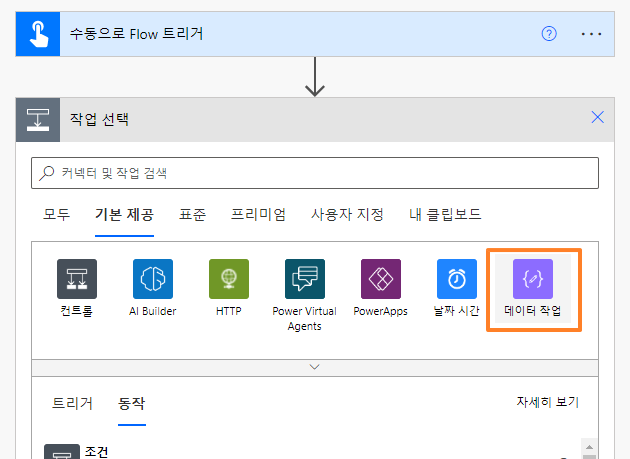Choose the AI Builder connector
This screenshot has height=459, width=630.
pyautogui.click(x=153, y=279)
